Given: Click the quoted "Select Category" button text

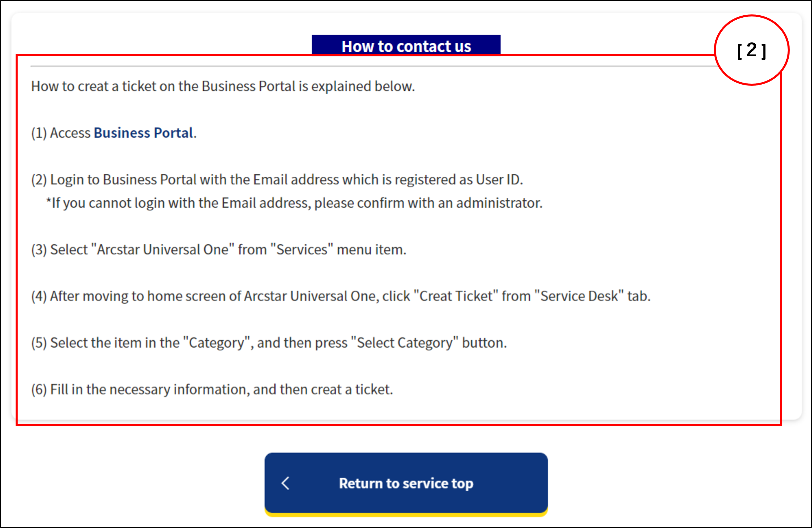Looking at the screenshot, I should click(404, 343).
